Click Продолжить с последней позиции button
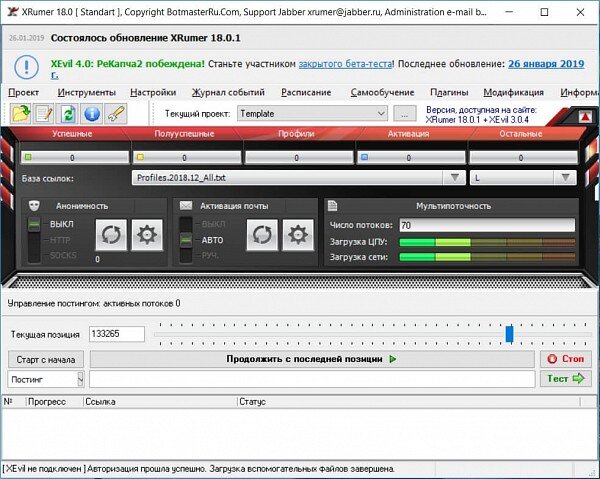The image size is (600, 479). [x=312, y=359]
